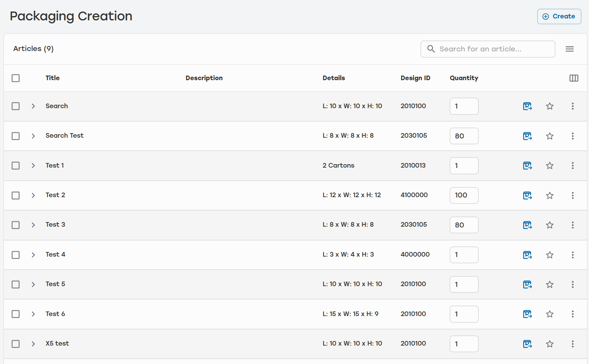Click the Quantity column header
The image size is (589, 364).
[x=464, y=78]
